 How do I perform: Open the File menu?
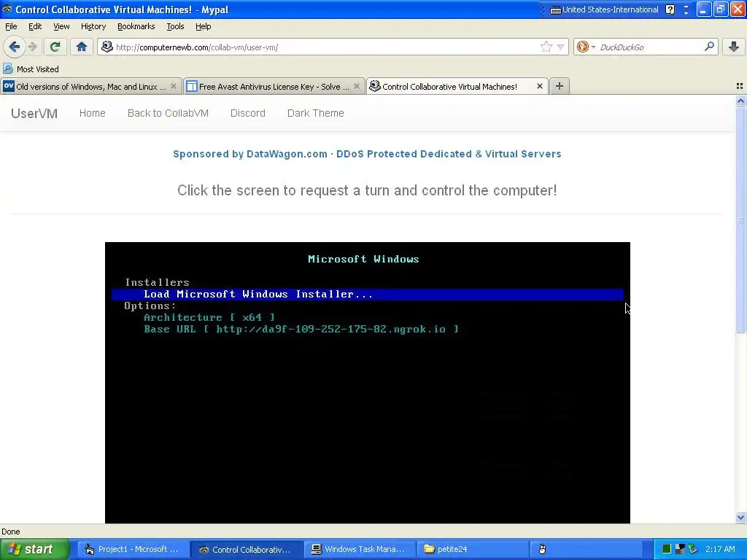[x=11, y=26]
